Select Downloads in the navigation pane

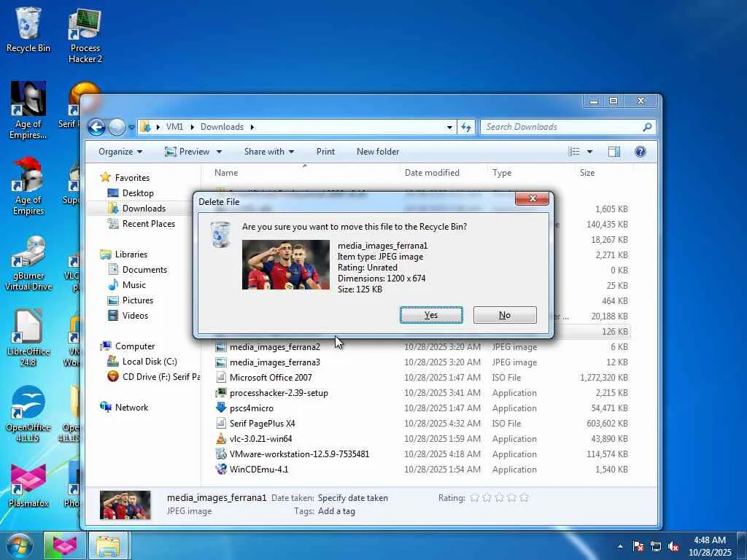coord(136,208)
